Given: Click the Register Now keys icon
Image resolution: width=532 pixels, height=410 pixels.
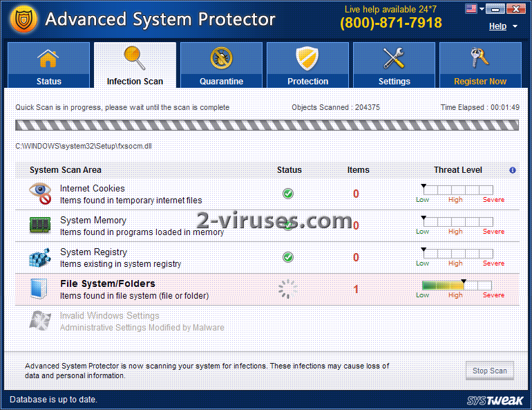Looking at the screenshot, I should 479,57.
